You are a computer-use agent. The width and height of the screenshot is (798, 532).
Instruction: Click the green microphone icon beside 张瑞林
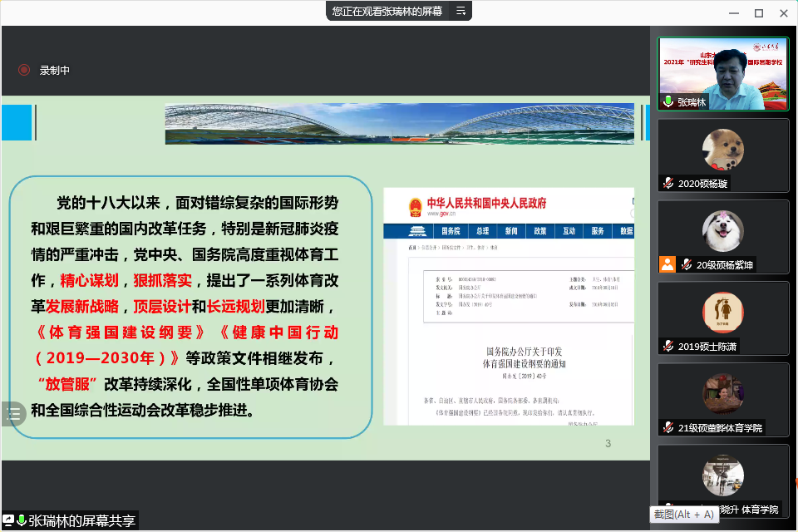pyautogui.click(x=667, y=102)
